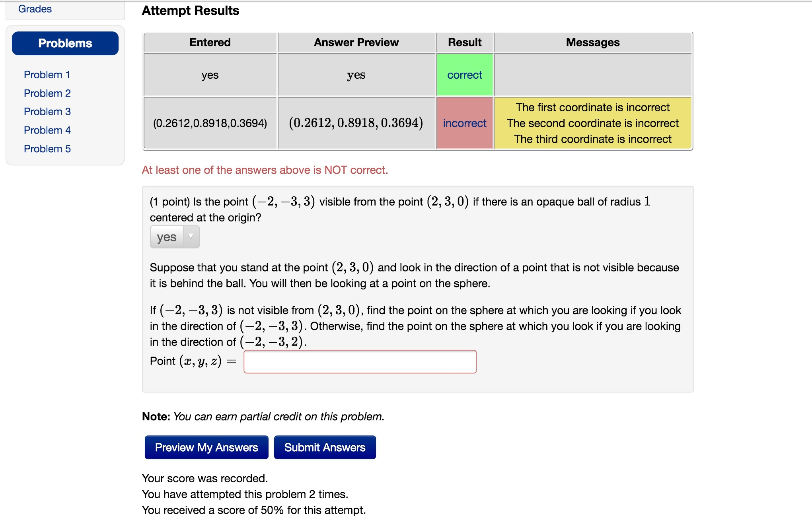Click the Point (x, y, z) answer field
The width and height of the screenshot is (812, 520).
tap(359, 362)
